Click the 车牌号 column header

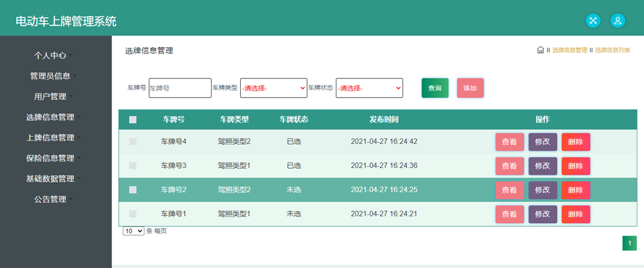[174, 120]
